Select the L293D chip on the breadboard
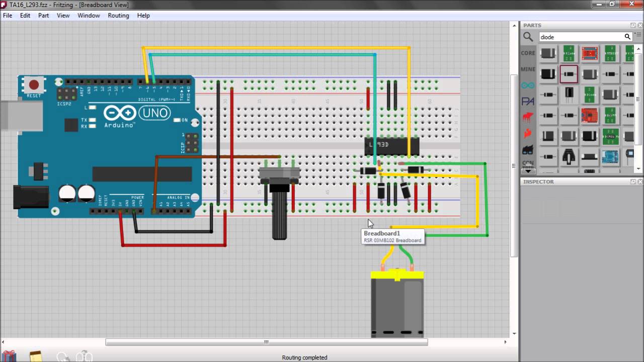Screen dimensions: 644x362 pos(391,145)
